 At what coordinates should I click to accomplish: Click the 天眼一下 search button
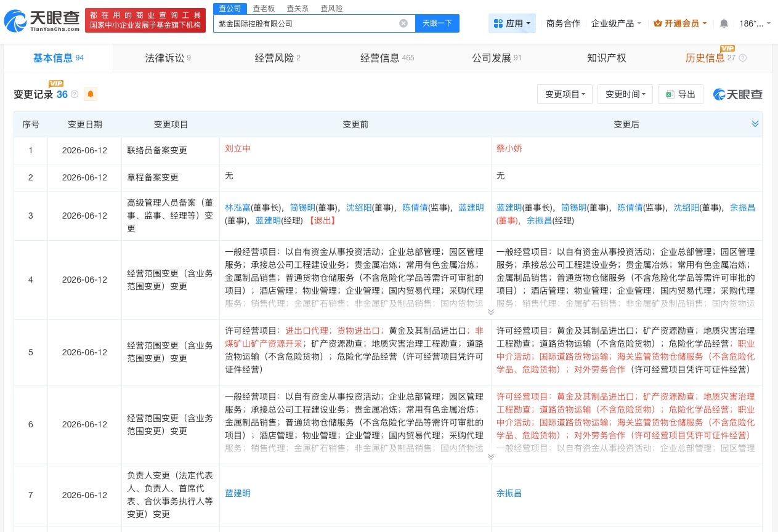point(437,23)
